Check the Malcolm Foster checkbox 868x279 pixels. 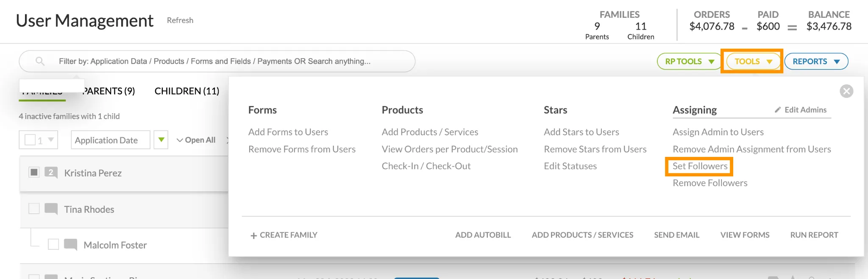pos(53,244)
